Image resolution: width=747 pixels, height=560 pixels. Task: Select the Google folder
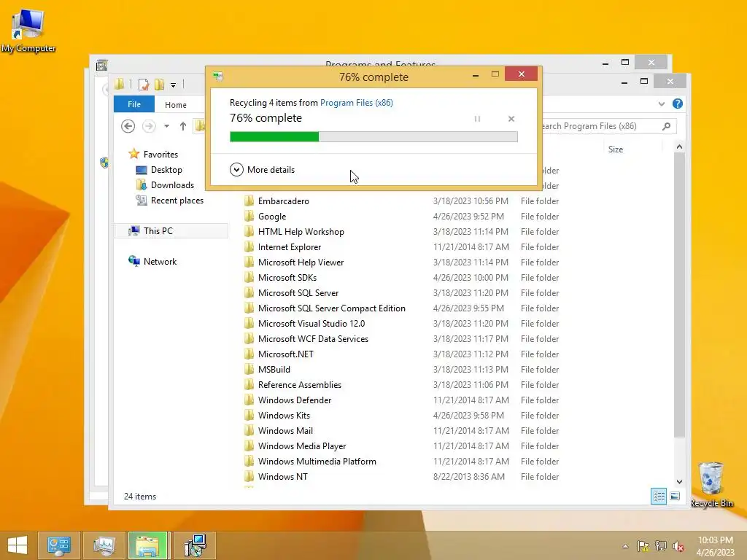pos(272,216)
